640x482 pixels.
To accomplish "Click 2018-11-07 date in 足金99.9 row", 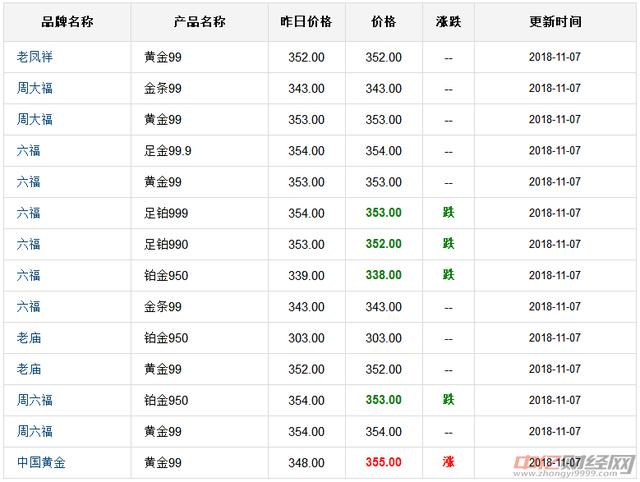I will 555,151.
